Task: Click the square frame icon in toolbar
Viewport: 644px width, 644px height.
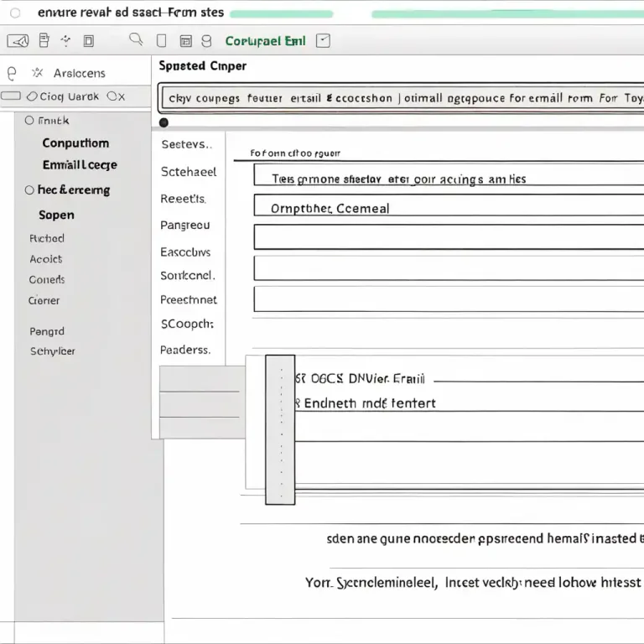Action: [x=89, y=41]
